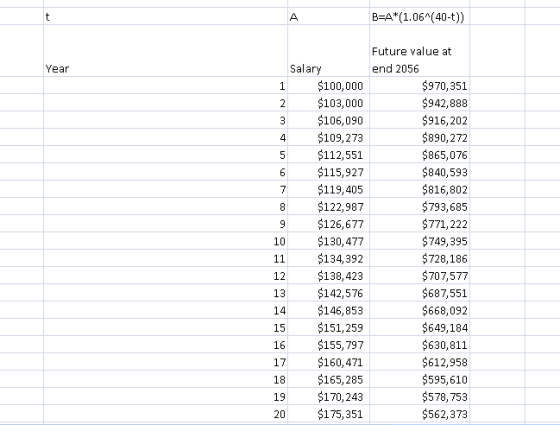Click the column header cell "A"
The image size is (560, 425).
click(328, 16)
